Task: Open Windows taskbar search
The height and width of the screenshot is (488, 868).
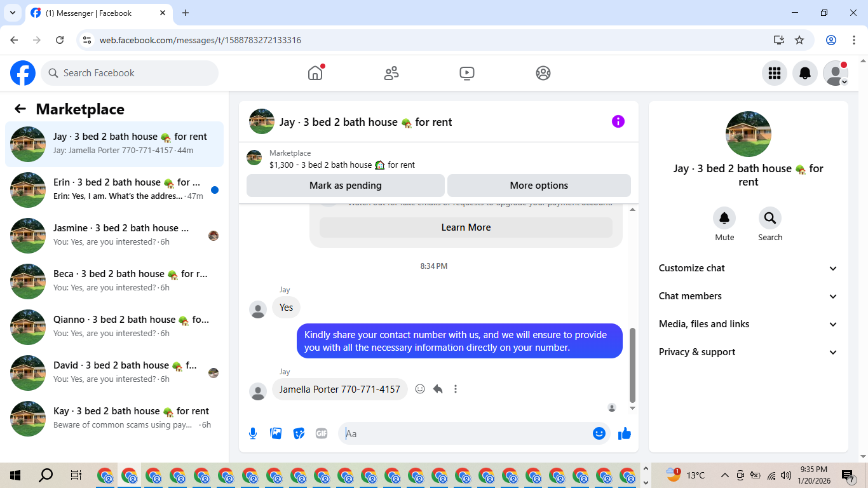Action: [x=46, y=475]
